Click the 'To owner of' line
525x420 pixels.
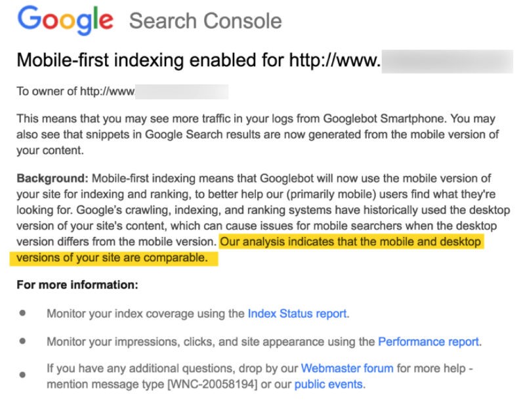[75, 91]
